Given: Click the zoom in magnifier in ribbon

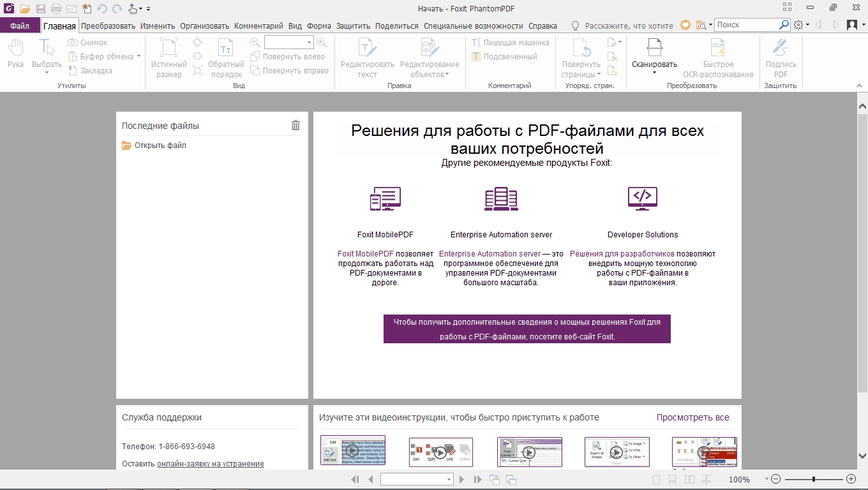Looking at the screenshot, I should 322,43.
